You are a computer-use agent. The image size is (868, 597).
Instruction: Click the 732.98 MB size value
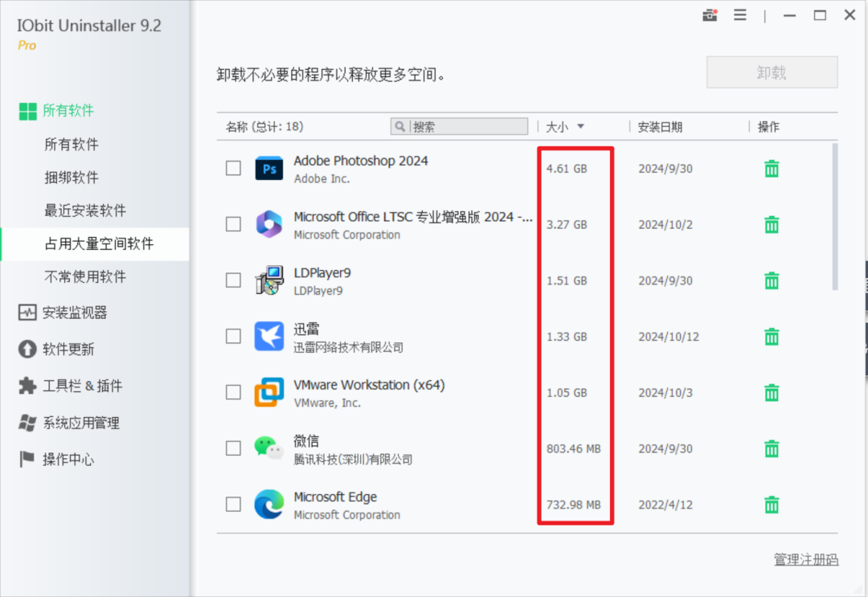click(x=574, y=505)
